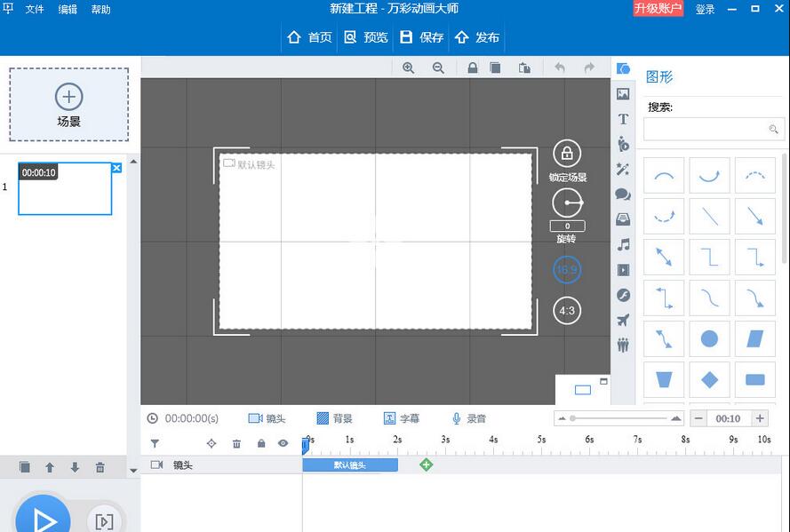Open the image library sidebar icon
Viewport: 790px width, 532px height.
click(623, 94)
